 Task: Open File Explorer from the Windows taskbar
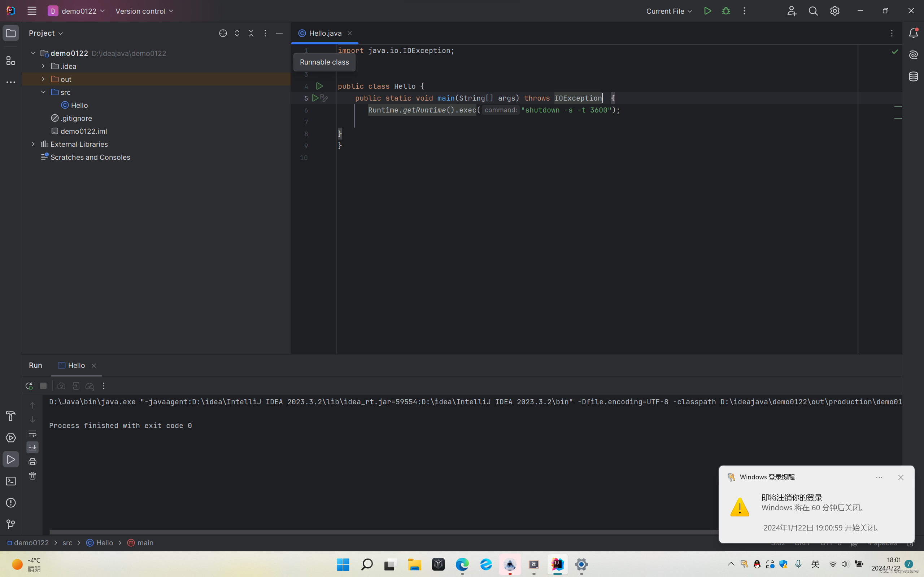[x=414, y=564]
